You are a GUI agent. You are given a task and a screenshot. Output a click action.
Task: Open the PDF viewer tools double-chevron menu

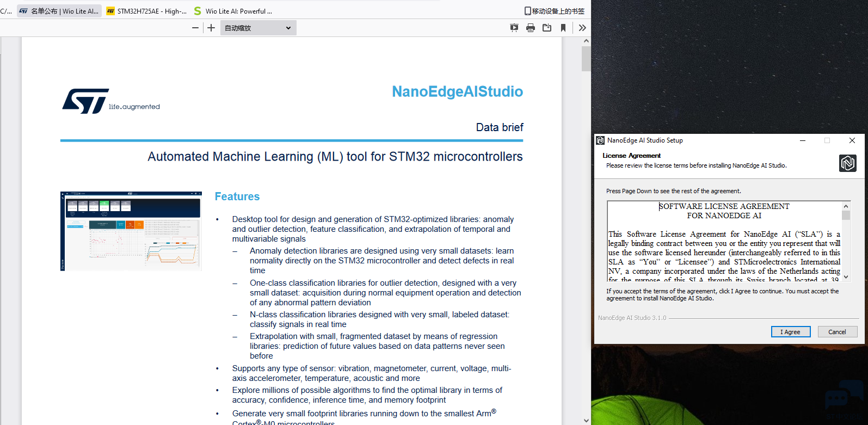point(582,28)
